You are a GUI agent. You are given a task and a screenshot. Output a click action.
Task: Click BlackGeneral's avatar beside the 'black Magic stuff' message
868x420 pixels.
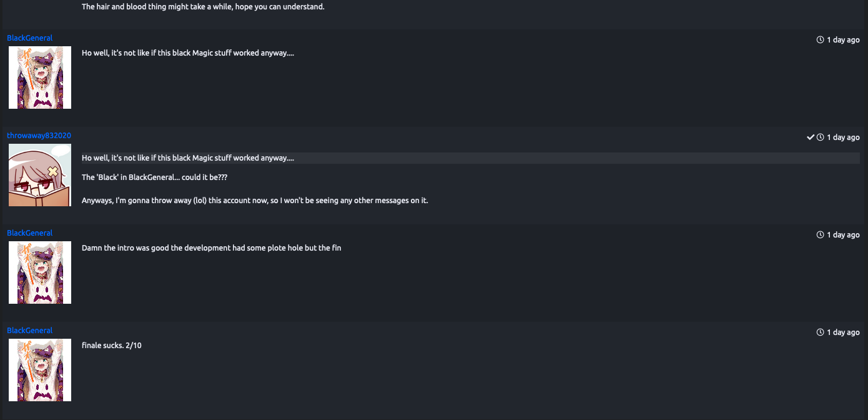point(40,77)
